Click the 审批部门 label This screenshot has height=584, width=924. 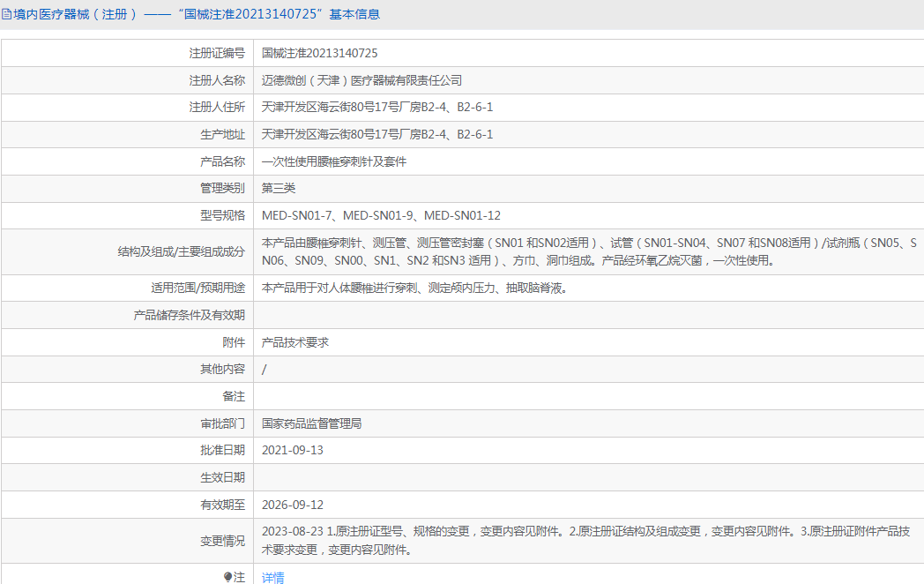tap(222, 423)
